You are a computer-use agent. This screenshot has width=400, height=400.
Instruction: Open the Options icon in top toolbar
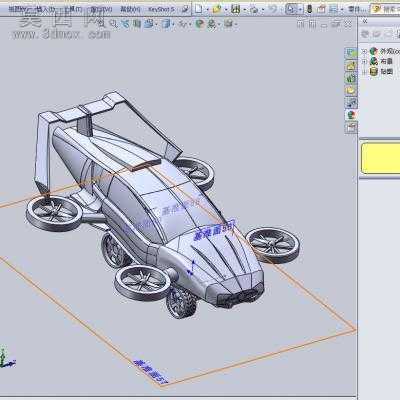[x=333, y=9]
